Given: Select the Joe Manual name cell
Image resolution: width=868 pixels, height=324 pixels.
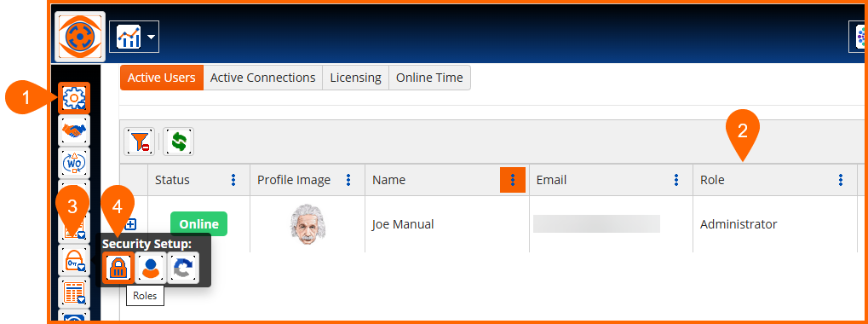Looking at the screenshot, I should [446, 224].
